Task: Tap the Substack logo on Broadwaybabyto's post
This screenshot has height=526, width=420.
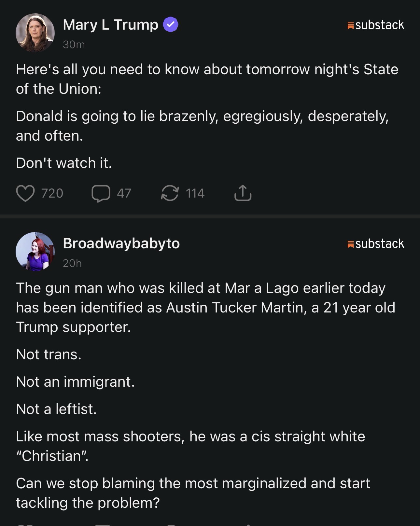Action: pyautogui.click(x=376, y=244)
